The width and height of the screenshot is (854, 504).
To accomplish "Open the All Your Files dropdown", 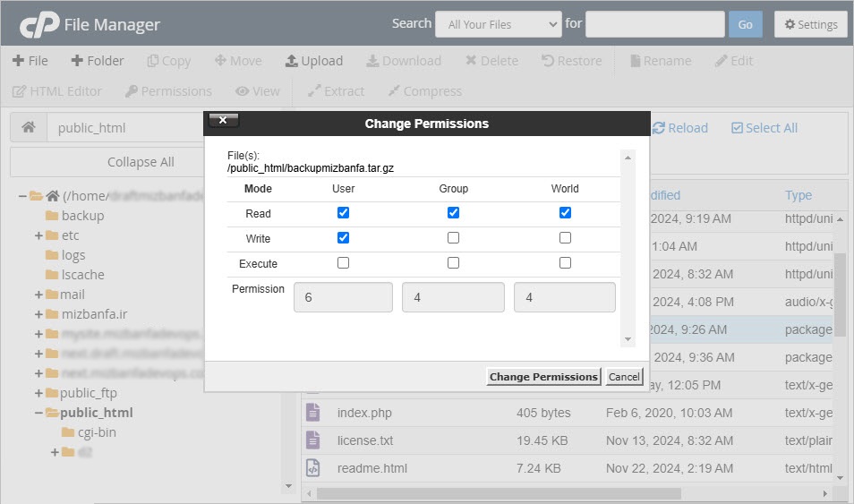I will click(498, 24).
